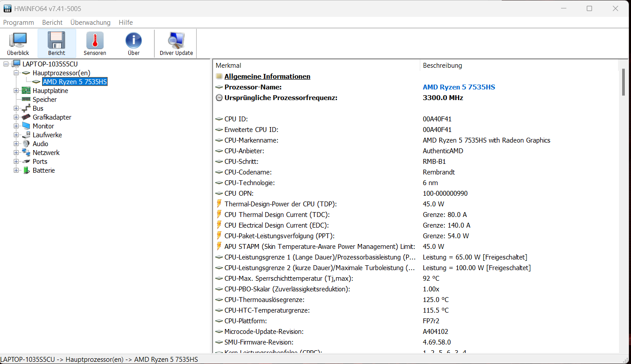Expand the Audio tree node
The image size is (631, 364).
coord(16,143)
